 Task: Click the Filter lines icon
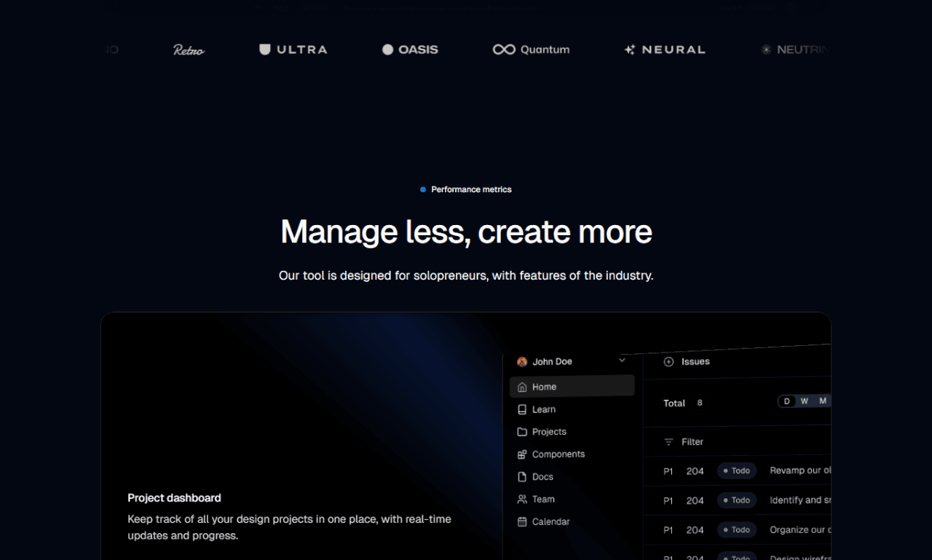click(x=669, y=442)
